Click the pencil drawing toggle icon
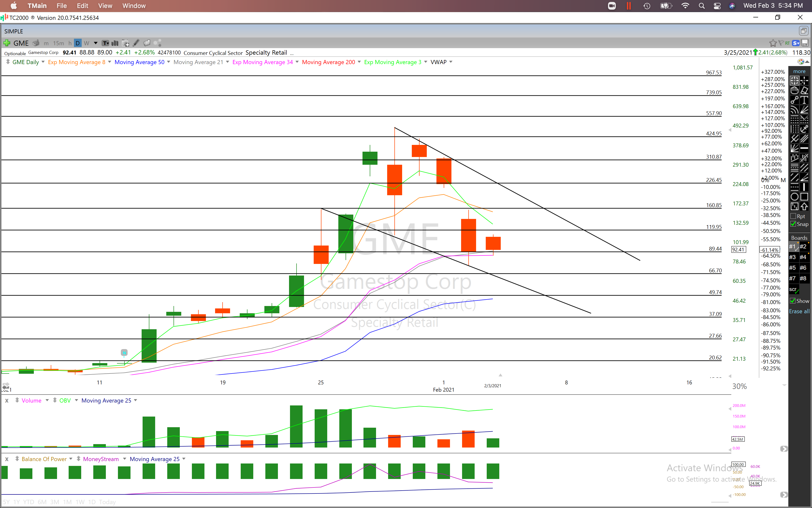 coord(136,43)
